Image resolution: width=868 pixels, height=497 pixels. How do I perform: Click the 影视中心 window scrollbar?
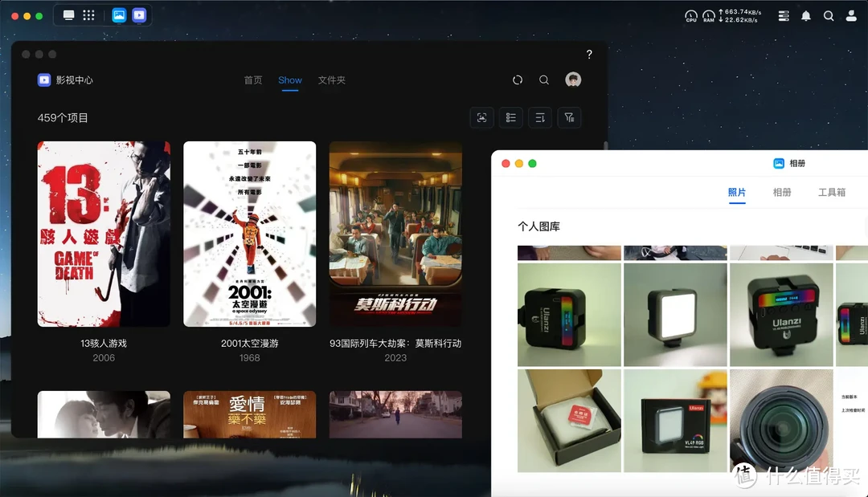pos(606,145)
